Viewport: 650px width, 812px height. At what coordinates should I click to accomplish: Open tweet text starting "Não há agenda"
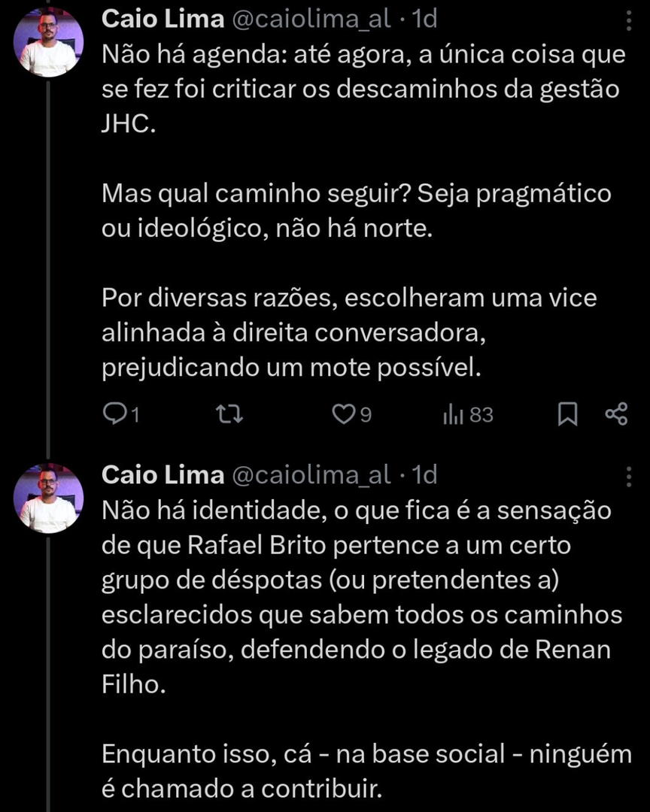360,89
